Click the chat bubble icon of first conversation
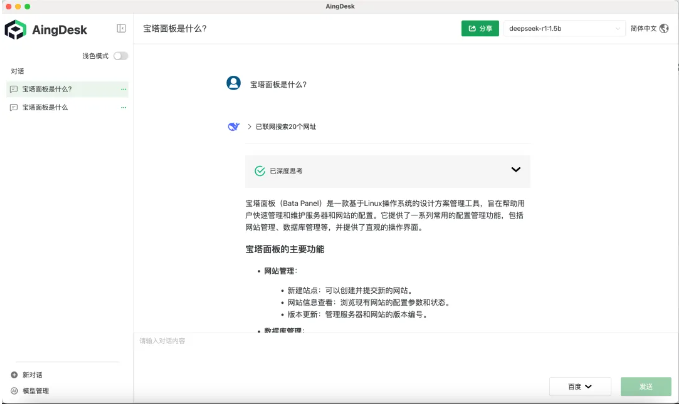679x405 pixels. [14, 89]
